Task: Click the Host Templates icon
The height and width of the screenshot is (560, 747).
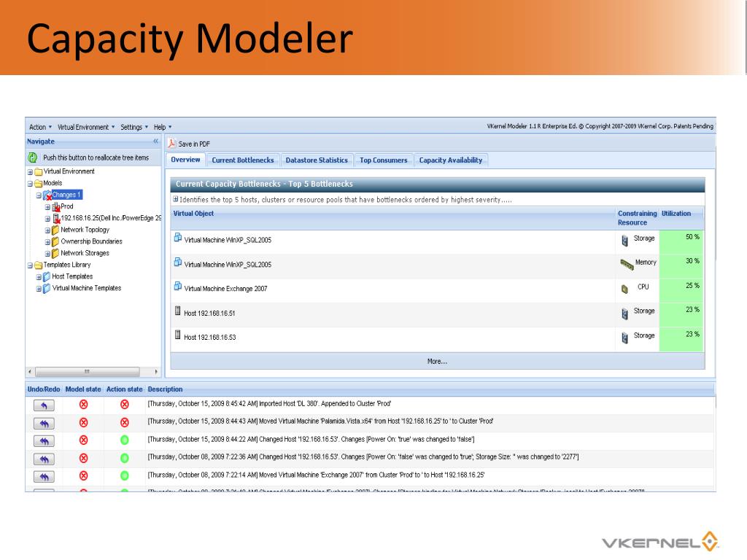Action: coord(47,276)
